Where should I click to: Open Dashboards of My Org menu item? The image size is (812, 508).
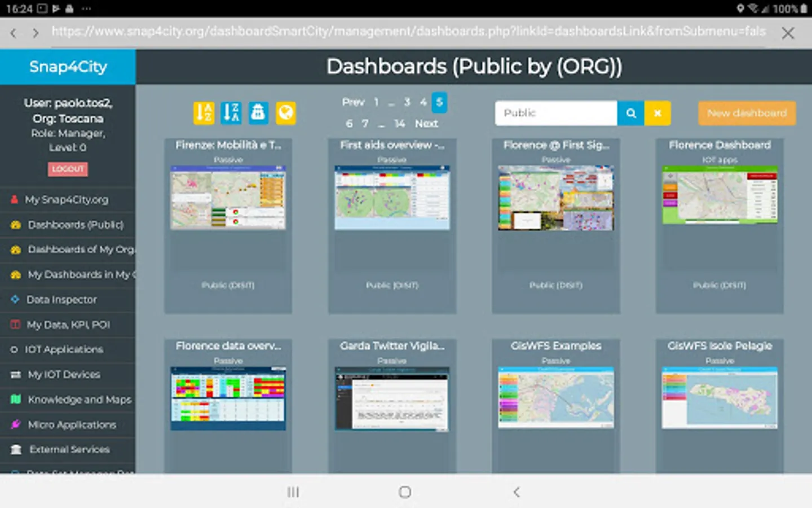68,249
